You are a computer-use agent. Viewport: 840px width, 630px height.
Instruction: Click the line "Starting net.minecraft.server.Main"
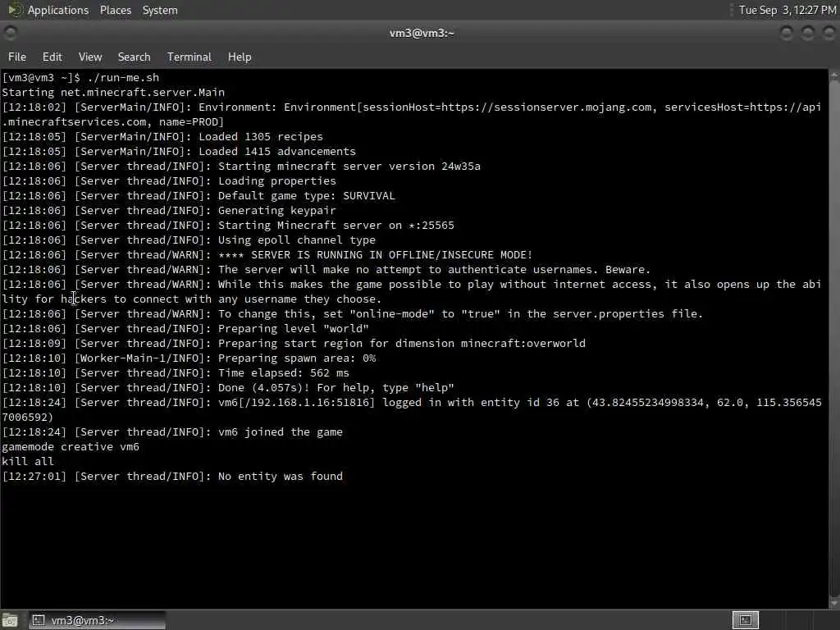pos(113,92)
